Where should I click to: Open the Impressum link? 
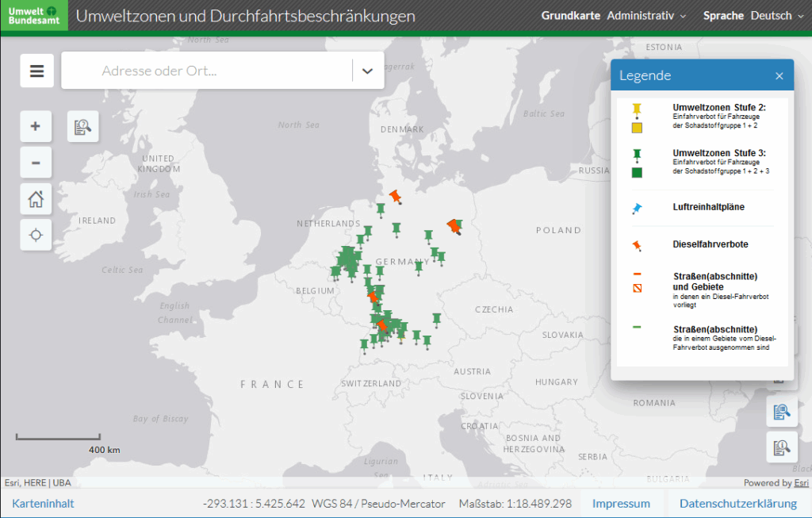(621, 504)
